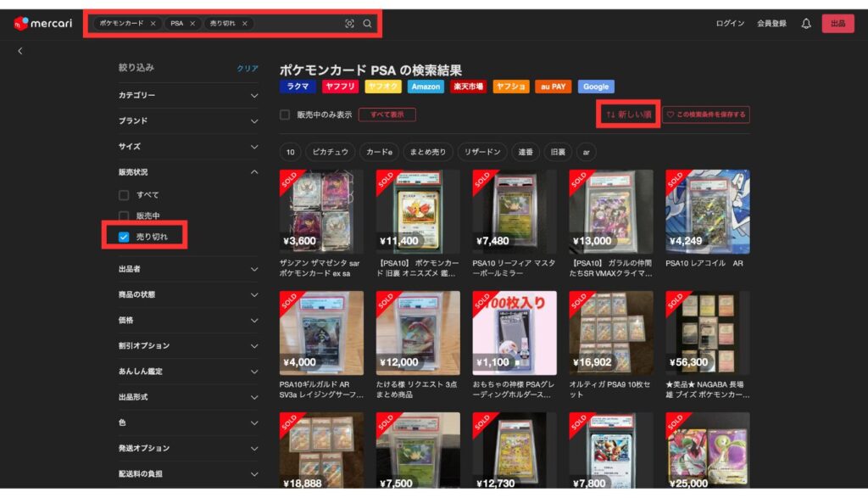This screenshot has width=868, height=498.
Task: Open the ¥56,300 NAGABA ブイズ listing
Action: (708, 333)
